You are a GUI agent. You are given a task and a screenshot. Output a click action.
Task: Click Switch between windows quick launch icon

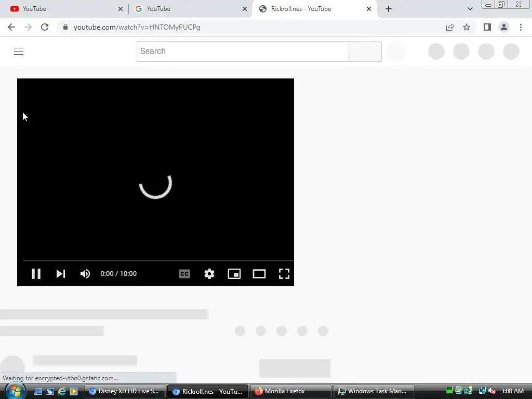[x=50, y=391]
